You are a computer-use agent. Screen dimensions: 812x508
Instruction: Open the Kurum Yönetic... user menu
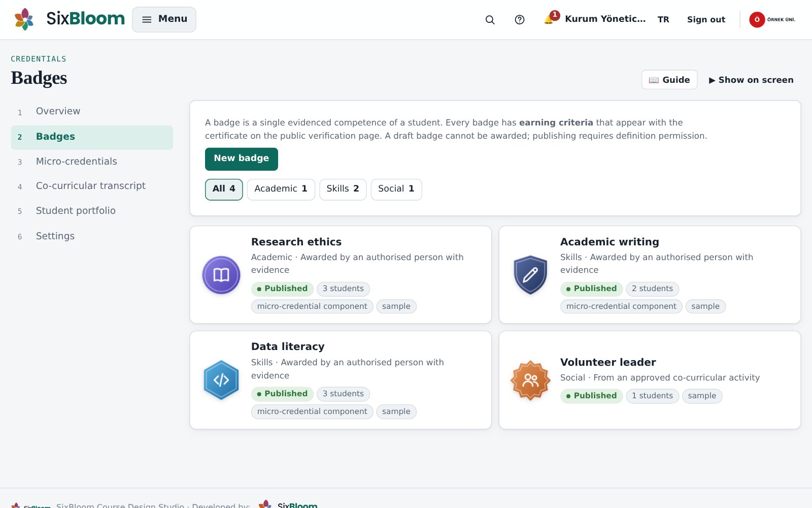pyautogui.click(x=605, y=19)
